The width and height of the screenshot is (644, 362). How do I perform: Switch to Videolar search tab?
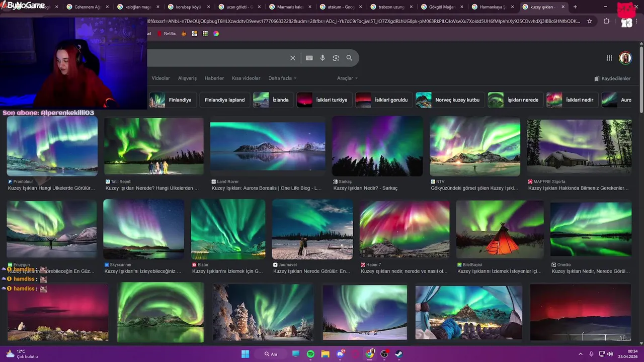click(x=161, y=78)
